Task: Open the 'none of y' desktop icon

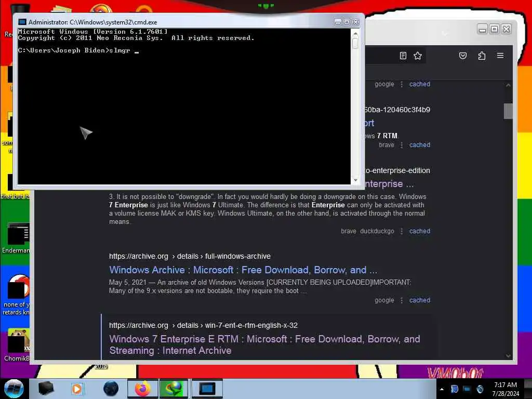Action: point(16,295)
